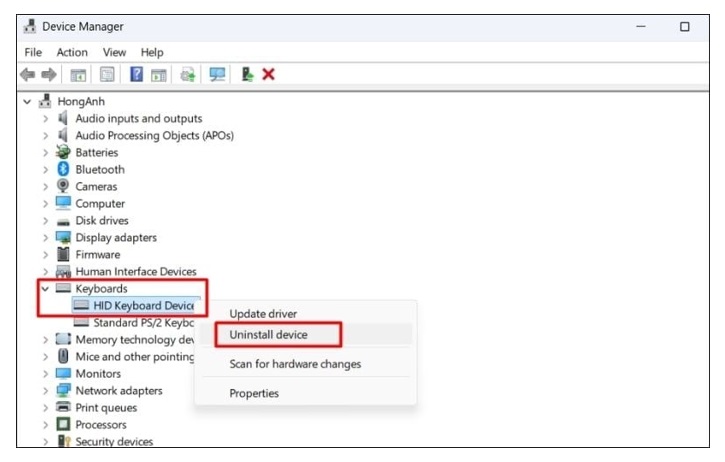Choose Uninstall device from context menu
This screenshot has height=462, width=725.
(x=268, y=335)
